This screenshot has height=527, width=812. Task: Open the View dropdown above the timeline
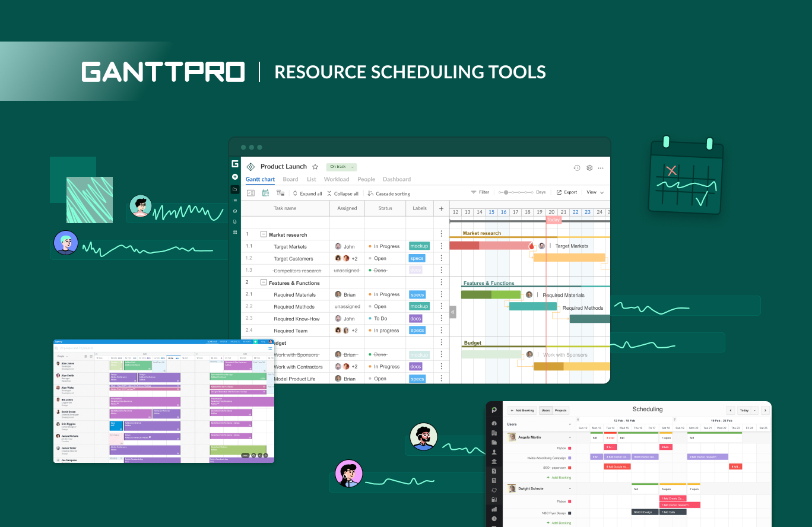pos(595,192)
